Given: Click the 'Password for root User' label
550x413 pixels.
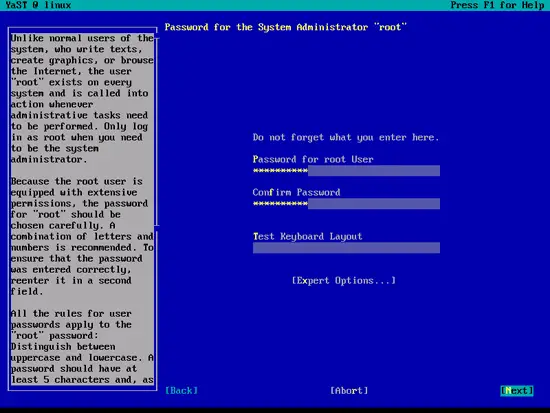Looking at the screenshot, I should (x=313, y=159).
